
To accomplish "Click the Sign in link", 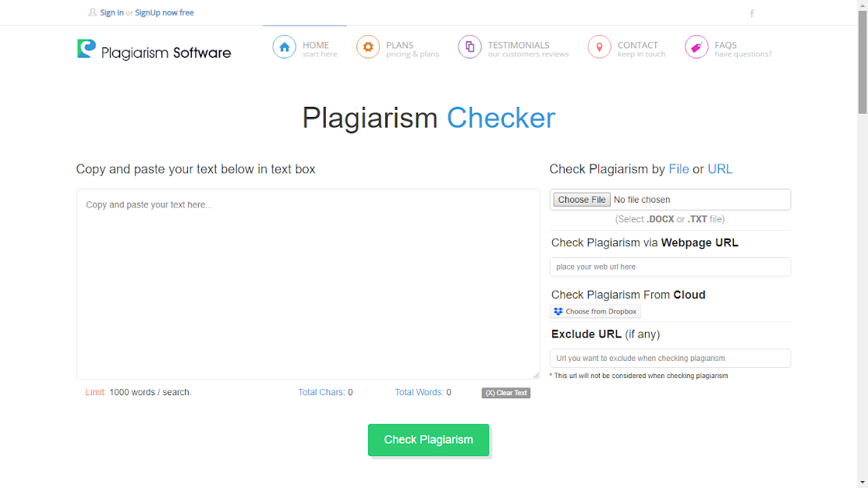I will pyautogui.click(x=112, y=12).
